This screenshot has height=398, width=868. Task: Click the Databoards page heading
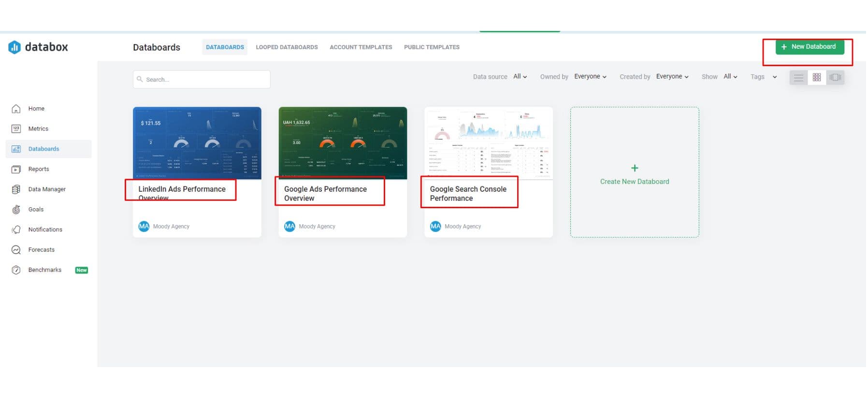pyautogui.click(x=157, y=47)
